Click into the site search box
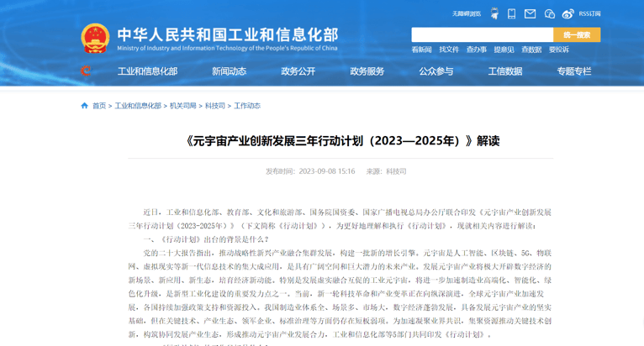644x346 pixels. click(483, 35)
